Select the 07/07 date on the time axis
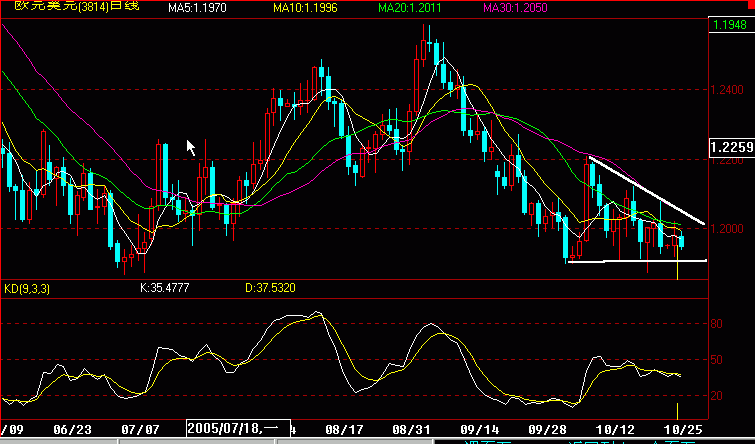Image resolution: width=755 pixels, height=444 pixels. [x=140, y=429]
